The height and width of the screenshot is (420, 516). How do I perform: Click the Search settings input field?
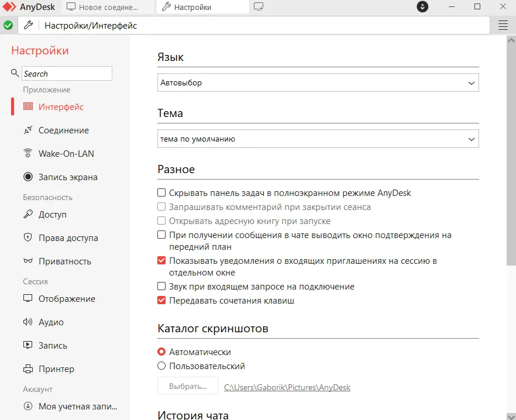click(x=67, y=74)
